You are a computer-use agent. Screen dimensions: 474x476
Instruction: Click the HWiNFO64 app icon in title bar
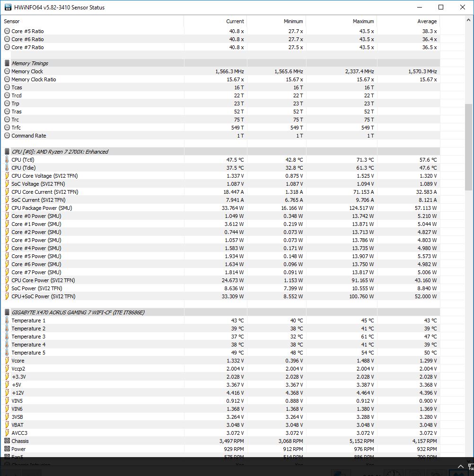point(8,7)
